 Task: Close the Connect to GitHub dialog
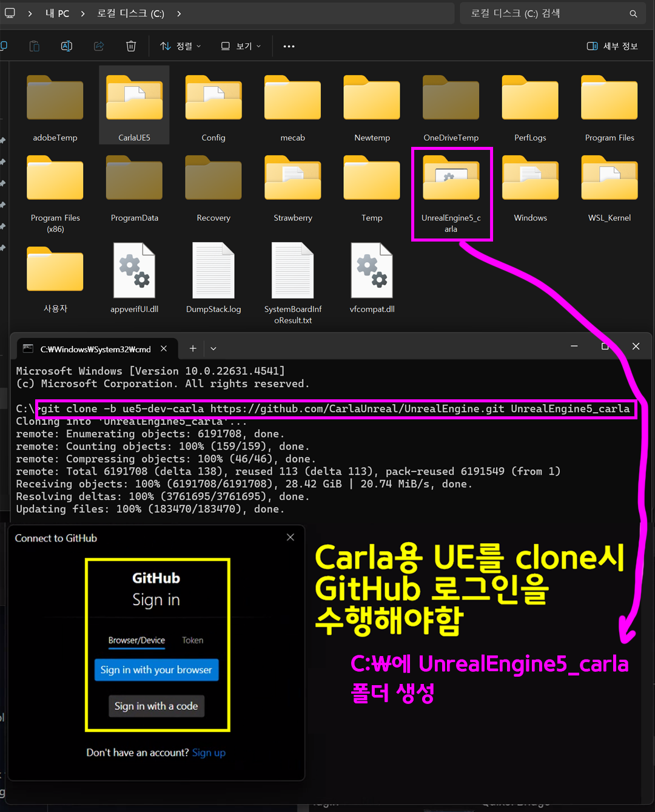pos(291,537)
